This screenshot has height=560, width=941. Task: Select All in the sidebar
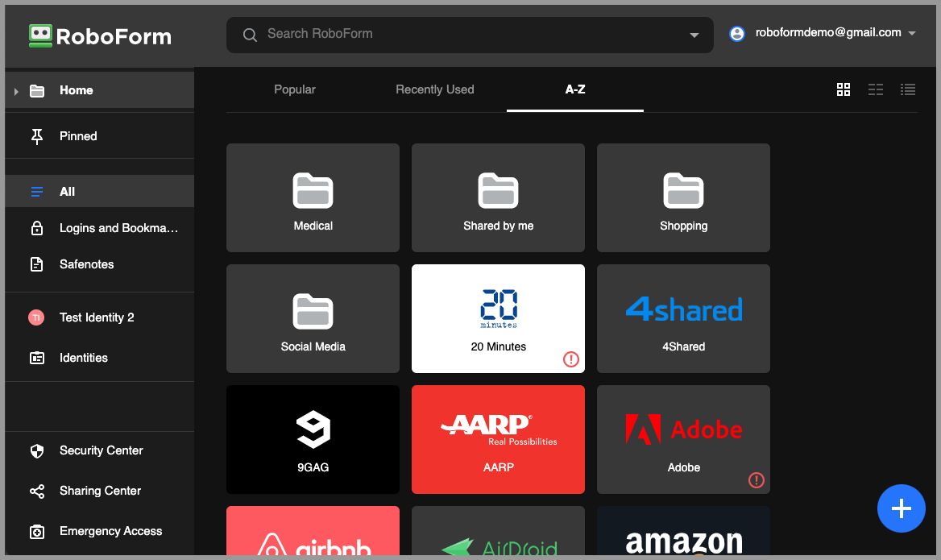click(x=100, y=192)
